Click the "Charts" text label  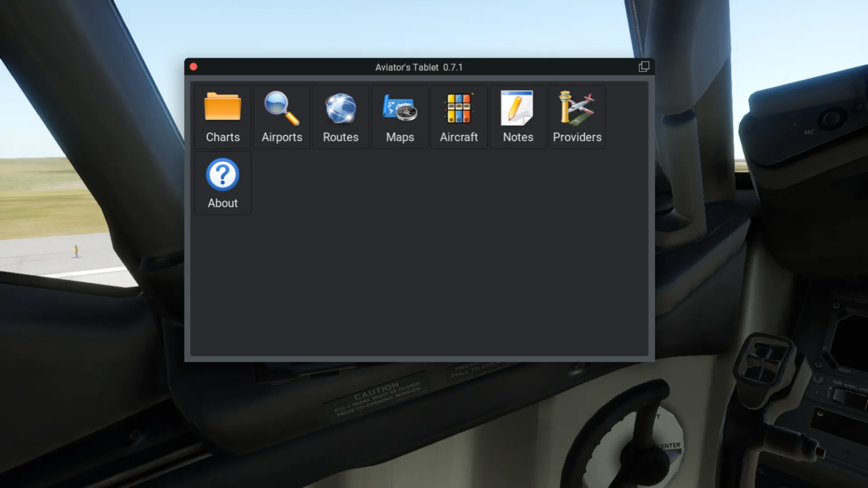click(x=222, y=137)
